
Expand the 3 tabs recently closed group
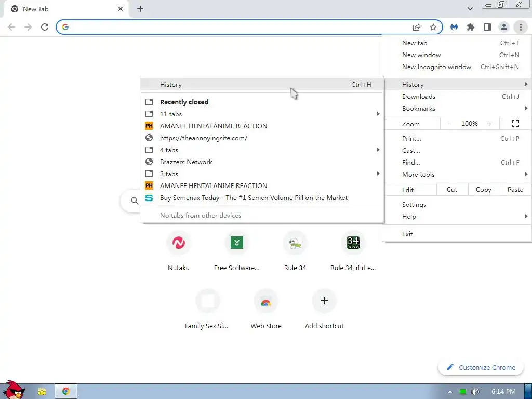[x=262, y=174]
